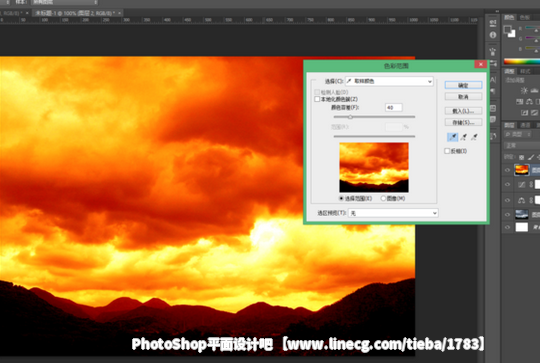
Task: Switch to the 色板 swatches tab
Action: [x=524, y=18]
